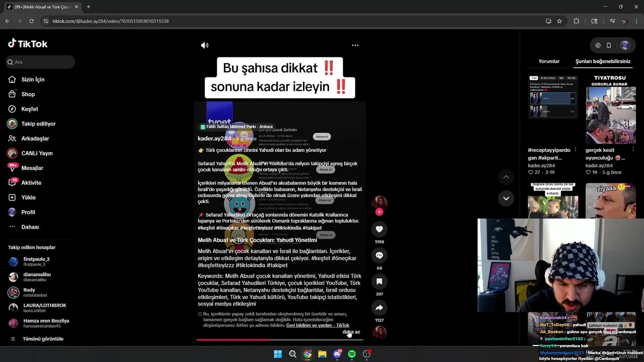Open Discord from the taskbar

(337, 354)
